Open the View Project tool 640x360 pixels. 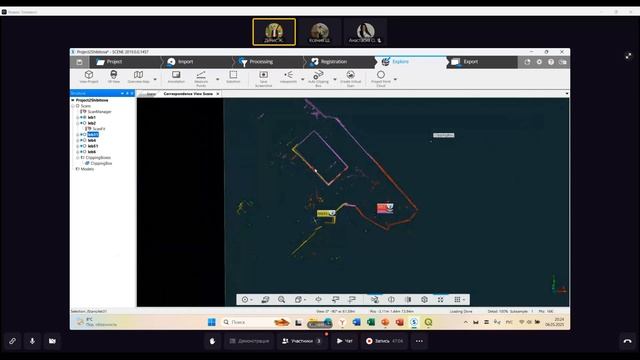click(x=89, y=77)
